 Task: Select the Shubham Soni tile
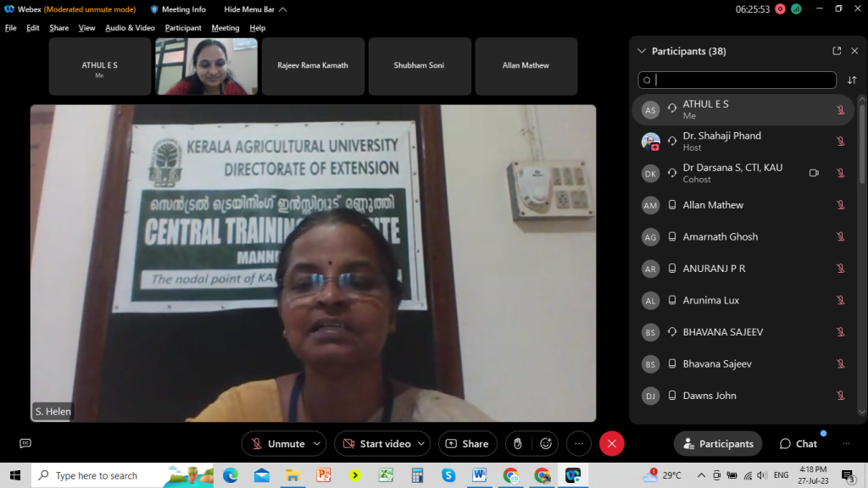tap(420, 66)
